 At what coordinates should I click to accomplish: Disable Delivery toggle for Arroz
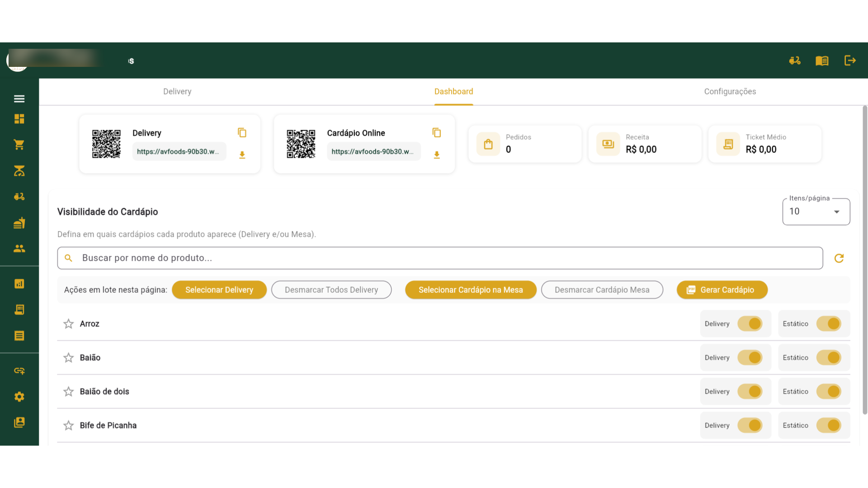coord(750,324)
